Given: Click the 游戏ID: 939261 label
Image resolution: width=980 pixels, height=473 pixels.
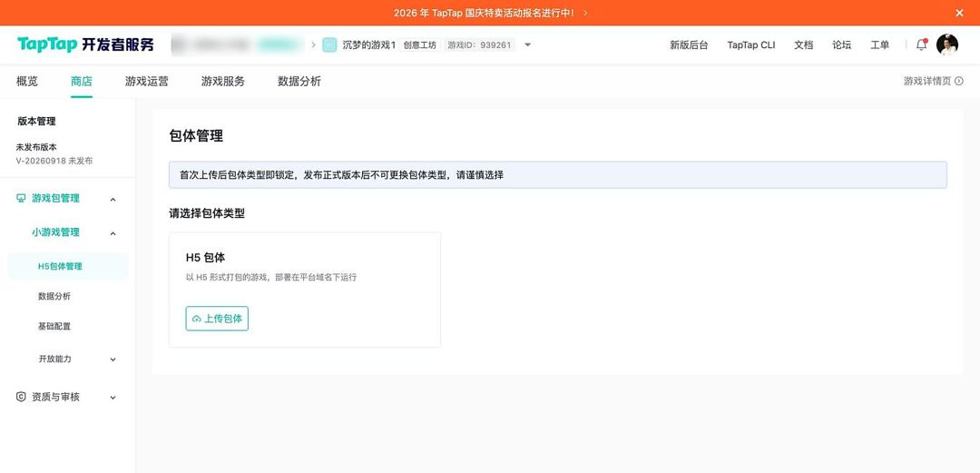Looking at the screenshot, I should (x=479, y=45).
